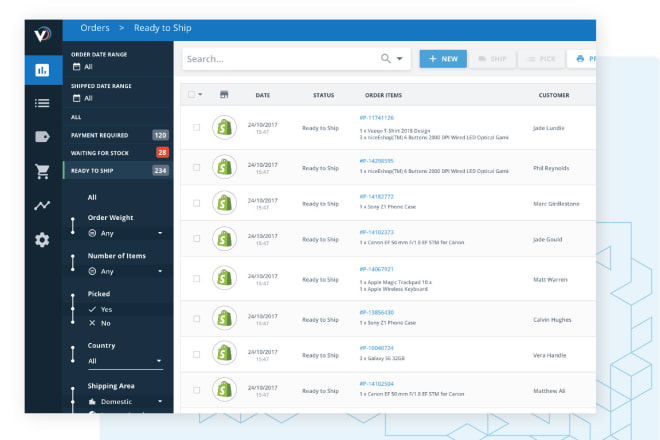Check the Matthew Ali order checkbox
Screen dimensions: 660x440
click(x=196, y=390)
